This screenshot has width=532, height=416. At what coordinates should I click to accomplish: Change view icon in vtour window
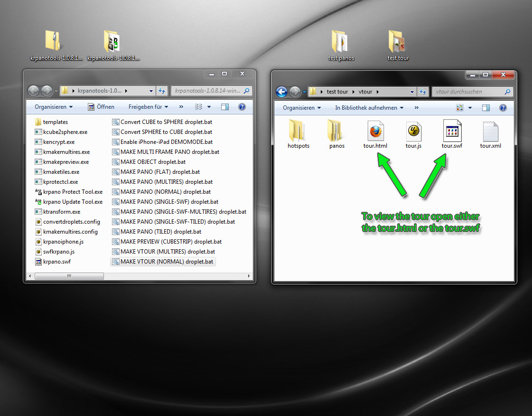click(x=460, y=108)
